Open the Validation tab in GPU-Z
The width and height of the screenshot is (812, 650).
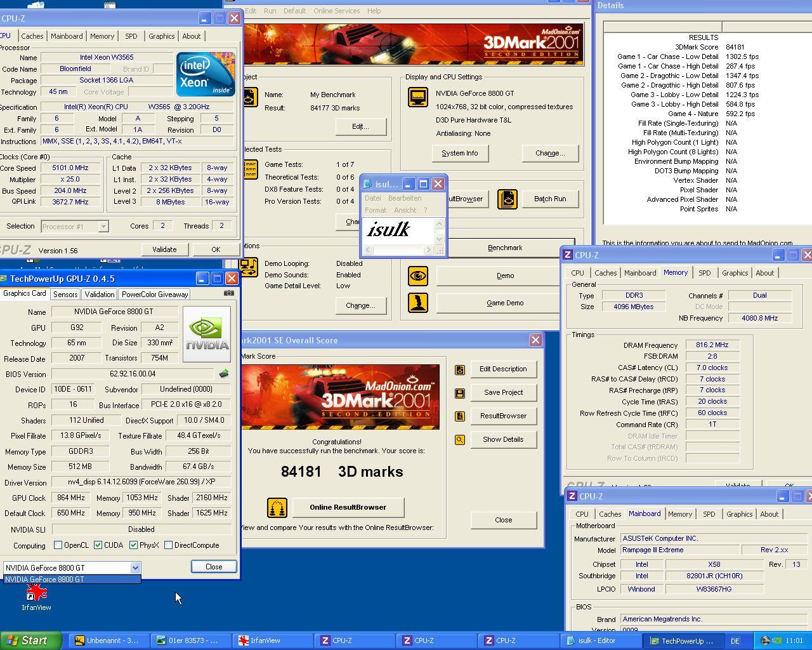click(100, 295)
